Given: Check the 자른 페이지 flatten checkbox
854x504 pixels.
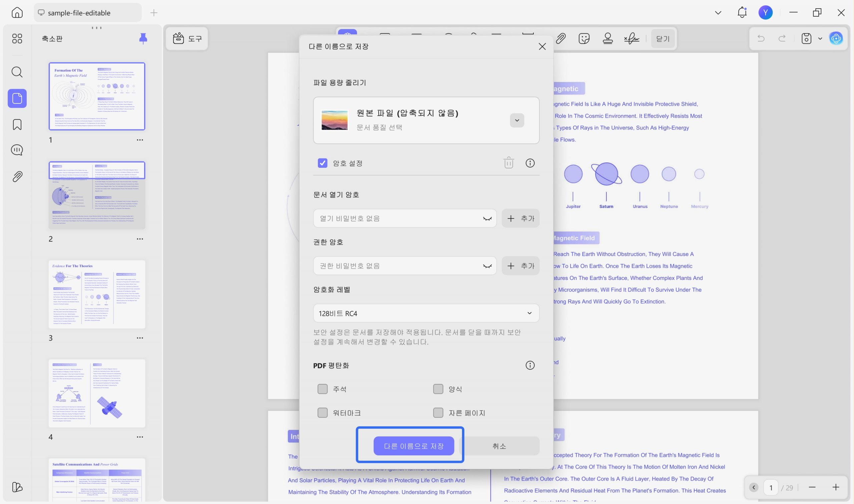Looking at the screenshot, I should [438, 413].
